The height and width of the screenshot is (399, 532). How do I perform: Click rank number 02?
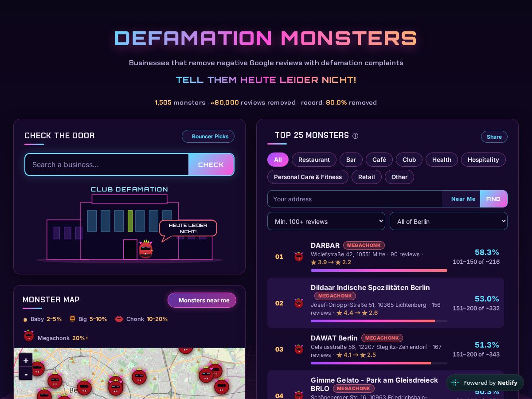(x=279, y=303)
